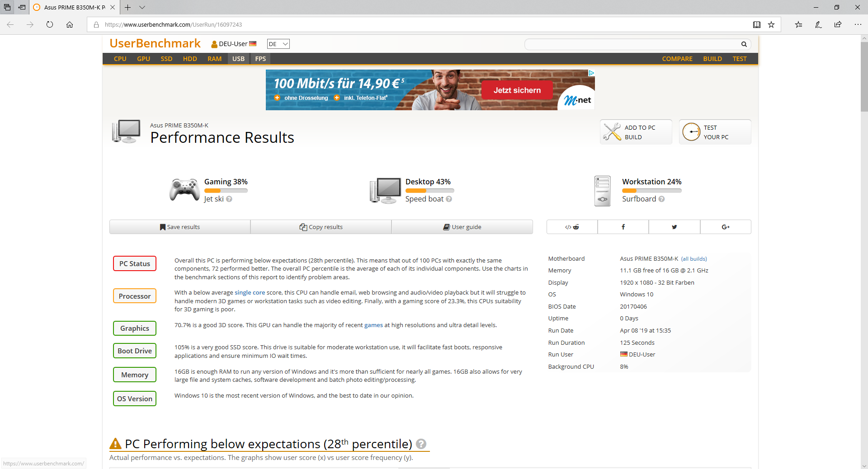The image size is (868, 469).
Task: Add page to favorites star icon
Action: (771, 24)
